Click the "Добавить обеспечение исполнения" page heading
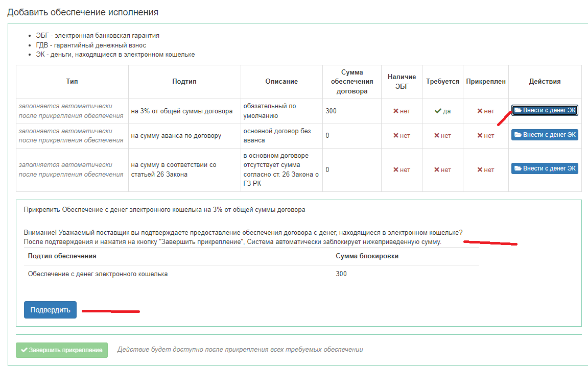Screen dimensions: 588x367 pyautogui.click(x=83, y=12)
